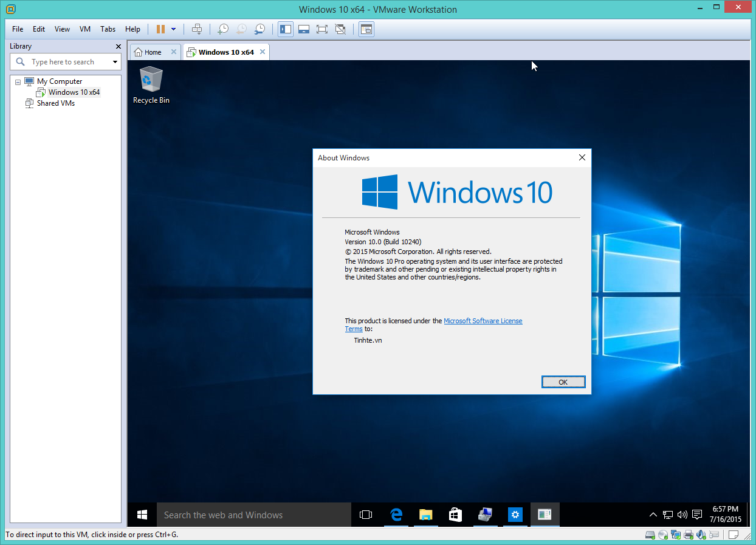
Task: Open the File menu
Action: 18,29
